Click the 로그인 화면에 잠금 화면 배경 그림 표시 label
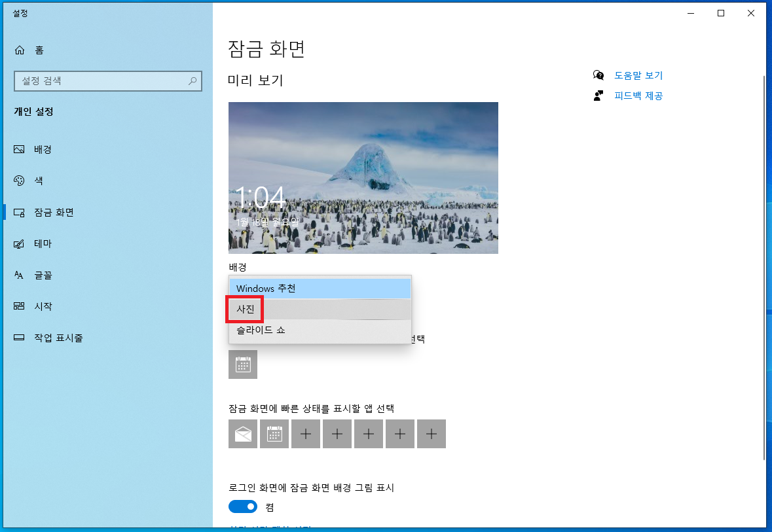This screenshot has width=772, height=532. tap(311, 488)
